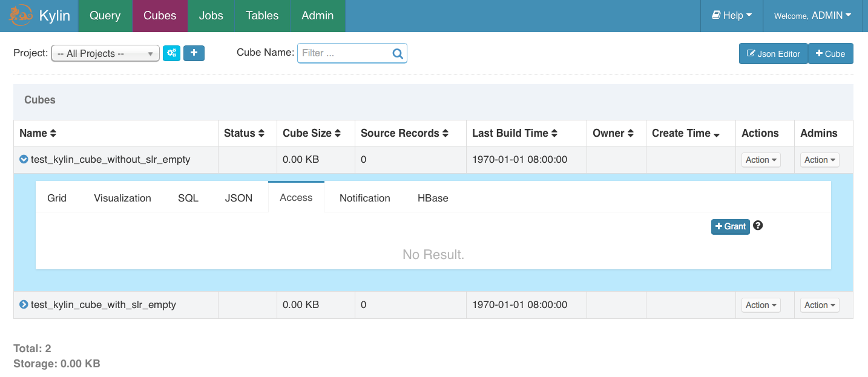The width and height of the screenshot is (868, 377).
Task: Click the search magnifier in Cube Name filter
Action: (x=398, y=53)
